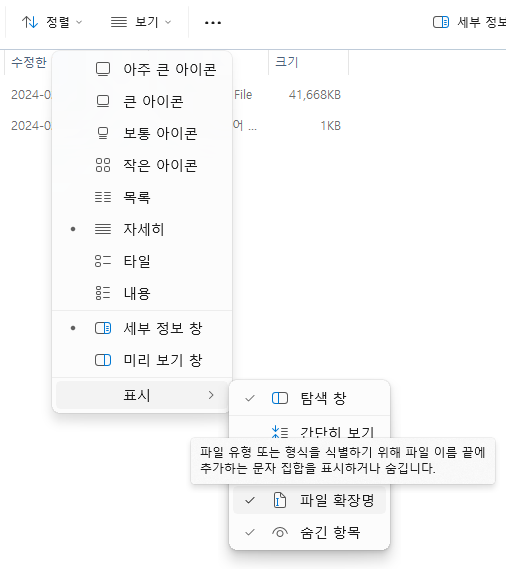Select 목록 list view
Screen dimensions: 506x571
click(x=142, y=197)
